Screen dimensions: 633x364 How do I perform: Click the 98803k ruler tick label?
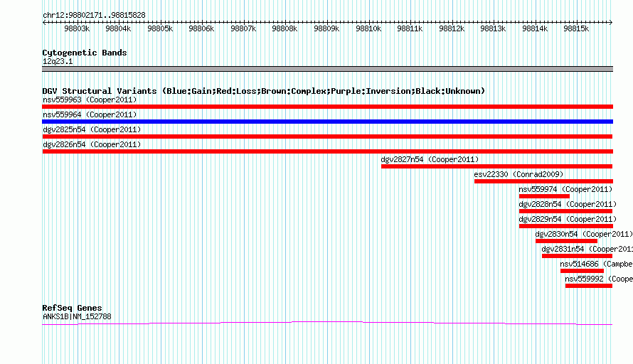(77, 28)
